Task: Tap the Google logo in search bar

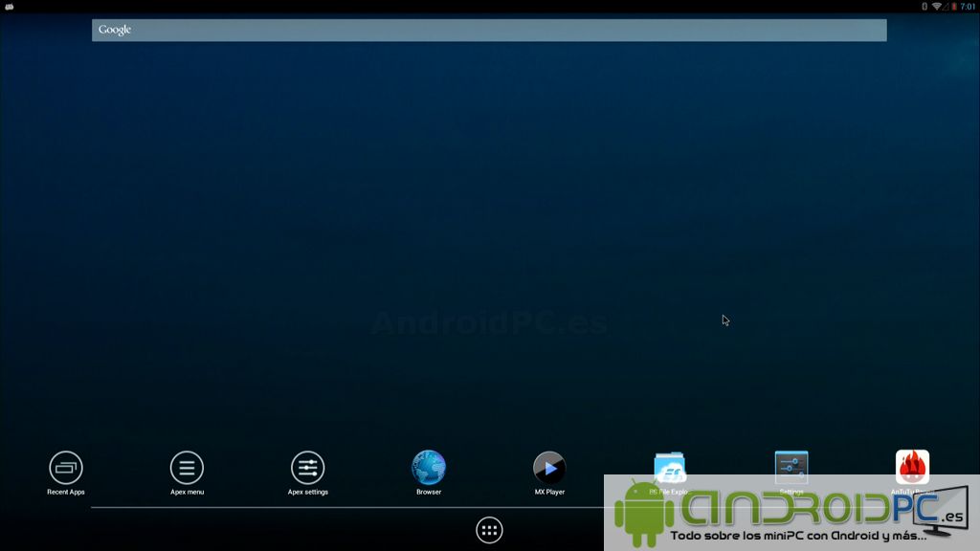Action: pos(114,30)
